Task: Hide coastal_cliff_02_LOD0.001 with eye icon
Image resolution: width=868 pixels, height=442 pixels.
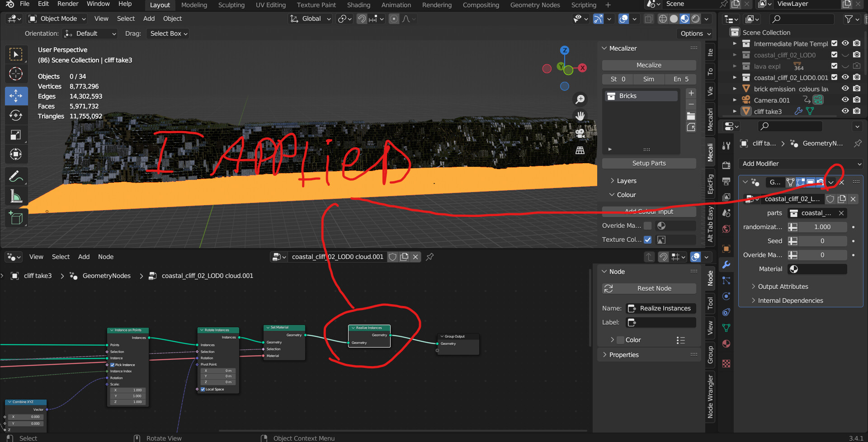Action: coord(845,77)
